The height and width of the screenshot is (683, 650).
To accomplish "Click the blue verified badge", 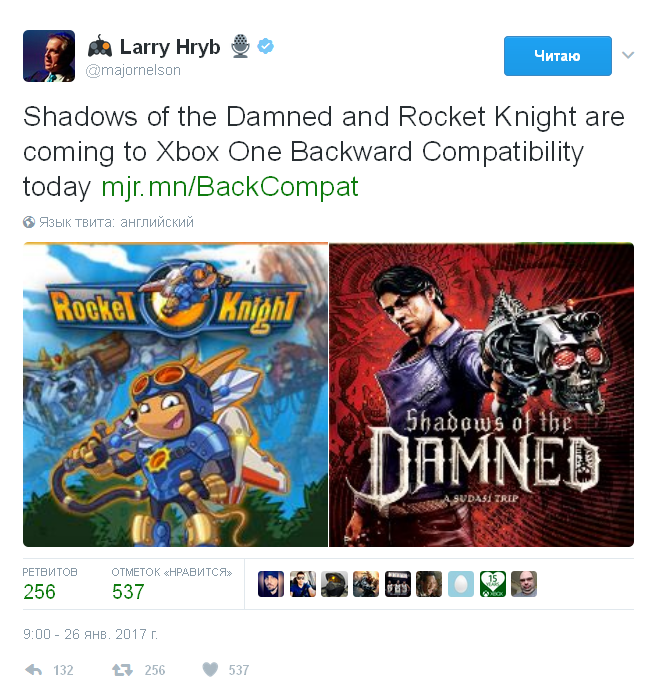I will tap(265, 46).
